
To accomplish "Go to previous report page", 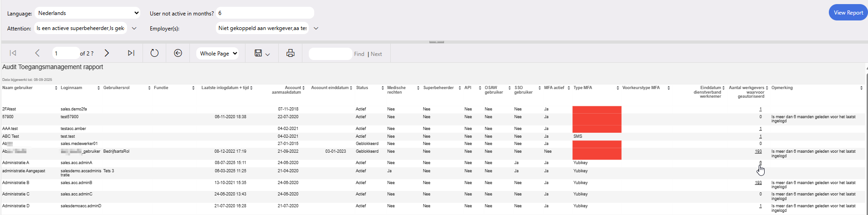I will click(37, 53).
